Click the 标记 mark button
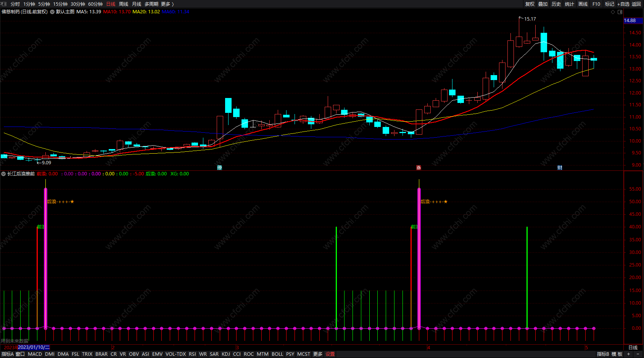 [610, 4]
